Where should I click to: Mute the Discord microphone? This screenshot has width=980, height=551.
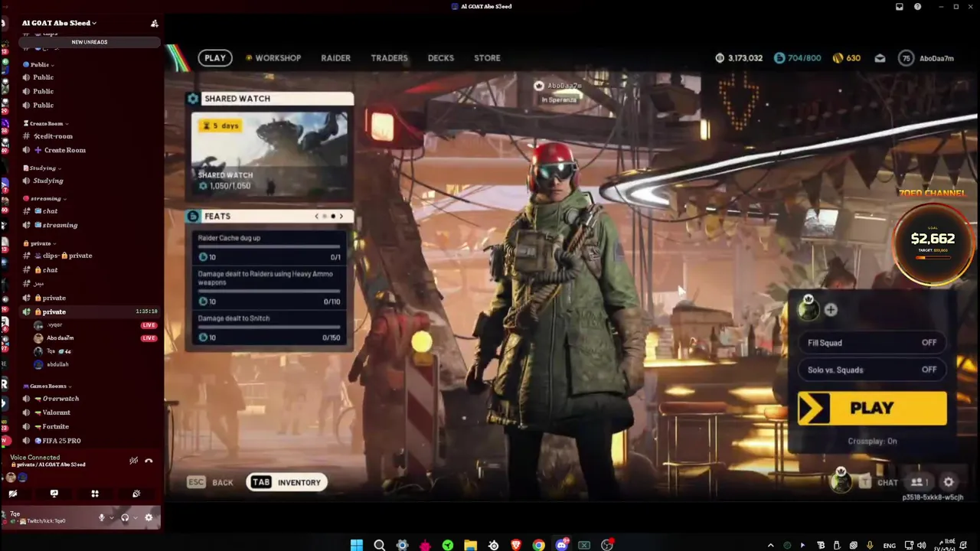pos(101,518)
